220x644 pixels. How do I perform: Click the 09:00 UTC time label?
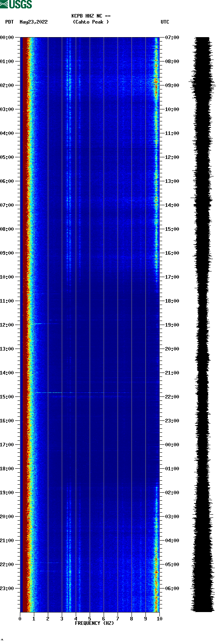[x=172, y=85]
